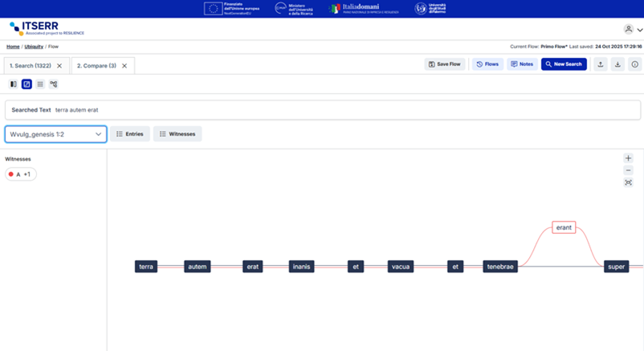Click the upload flow icon
This screenshot has height=351, width=644.
tap(601, 64)
